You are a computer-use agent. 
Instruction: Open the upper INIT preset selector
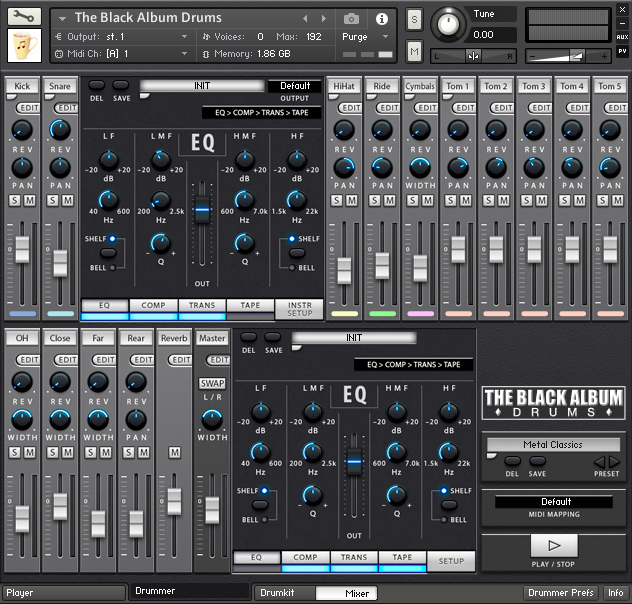click(x=202, y=86)
